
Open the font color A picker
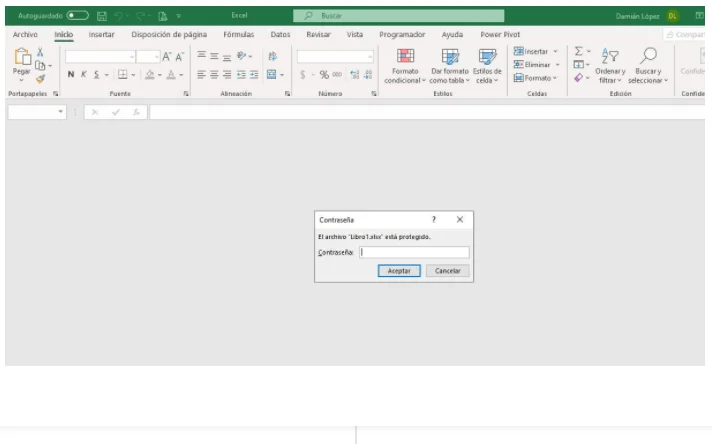click(x=171, y=75)
